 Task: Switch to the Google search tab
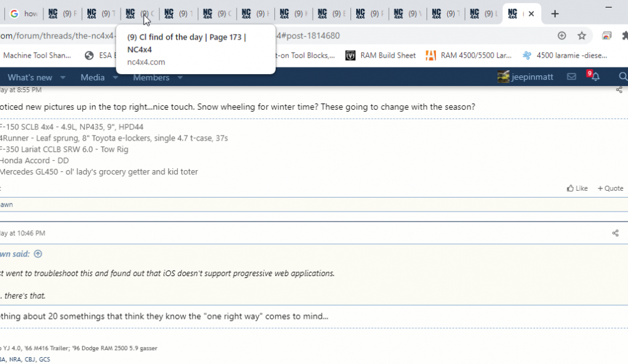(x=24, y=14)
